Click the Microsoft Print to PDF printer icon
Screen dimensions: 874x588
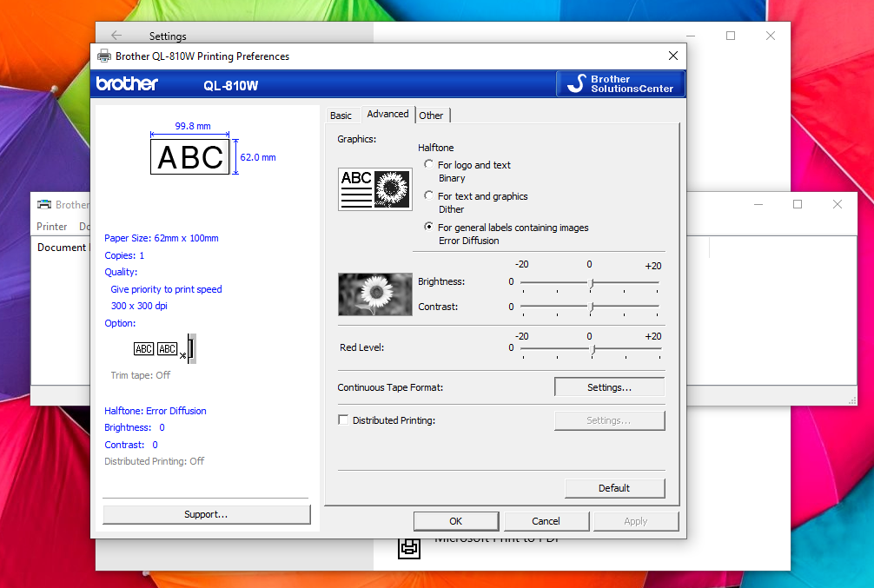(409, 548)
